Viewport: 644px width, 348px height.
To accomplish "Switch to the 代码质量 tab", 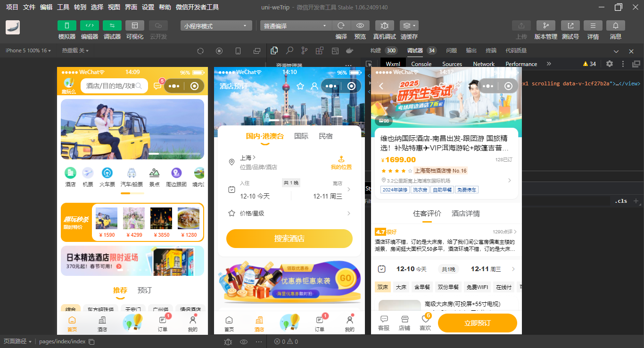I will pos(516,50).
